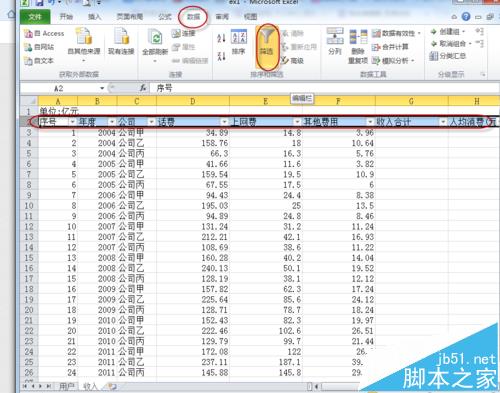
Task: Select column G header
Action: pyautogui.click(x=412, y=101)
